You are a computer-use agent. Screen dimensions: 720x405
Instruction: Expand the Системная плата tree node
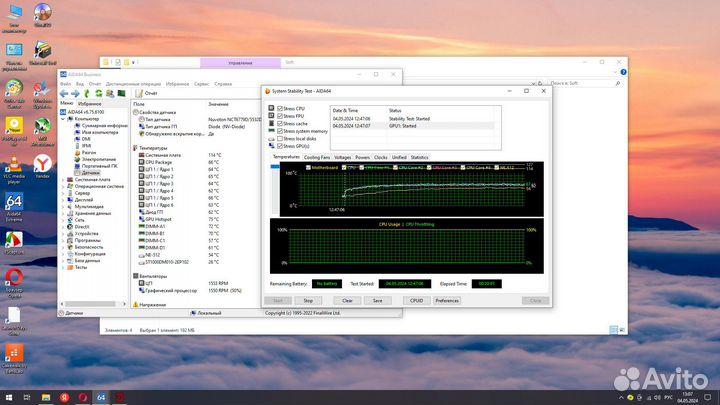64,180
